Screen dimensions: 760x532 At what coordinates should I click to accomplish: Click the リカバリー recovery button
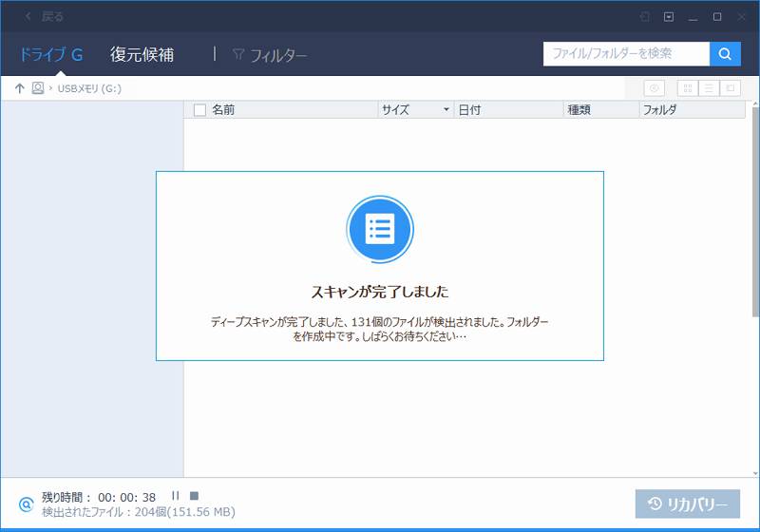(687, 503)
